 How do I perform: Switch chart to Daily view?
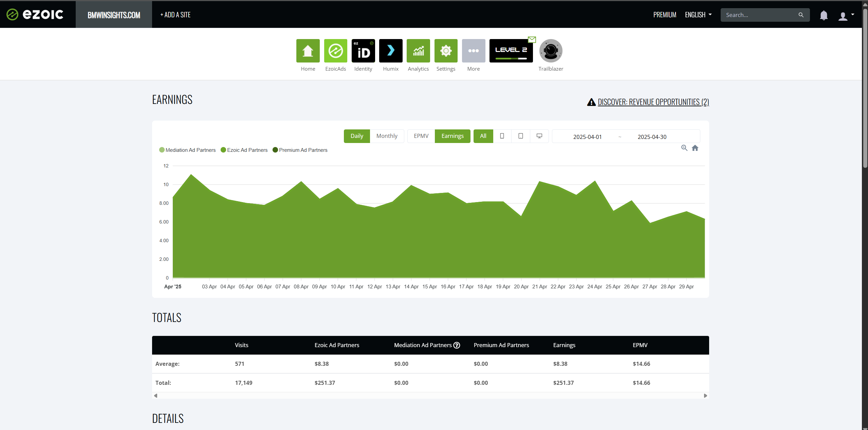(357, 136)
